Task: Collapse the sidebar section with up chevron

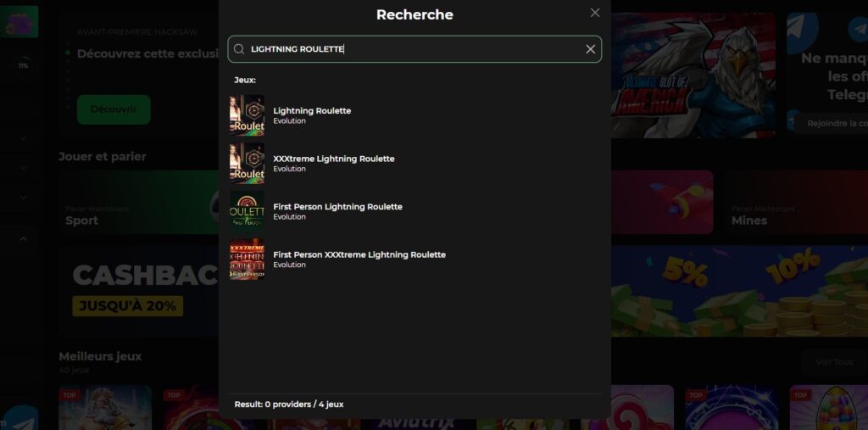Action: (x=23, y=239)
